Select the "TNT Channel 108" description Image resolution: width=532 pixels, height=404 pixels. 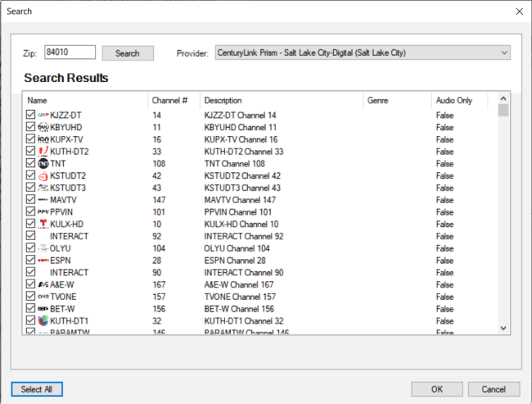click(234, 164)
